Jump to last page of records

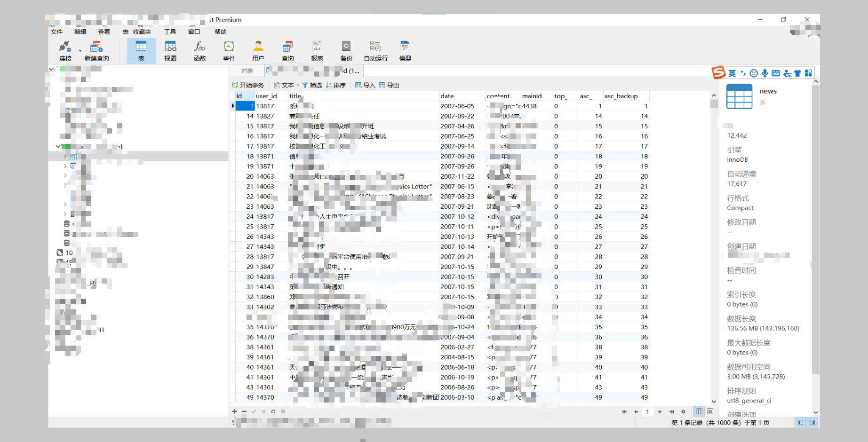[671, 412]
